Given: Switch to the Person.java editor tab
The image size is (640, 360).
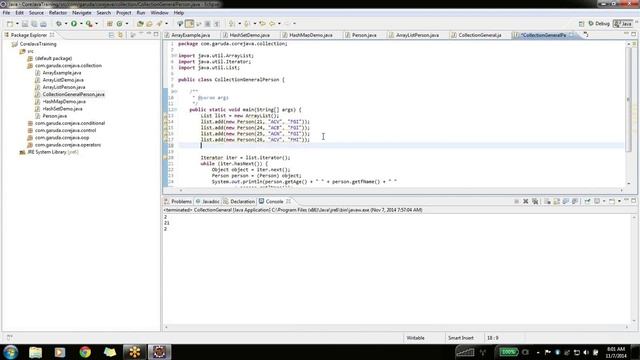Looking at the screenshot, I should 364,35.
